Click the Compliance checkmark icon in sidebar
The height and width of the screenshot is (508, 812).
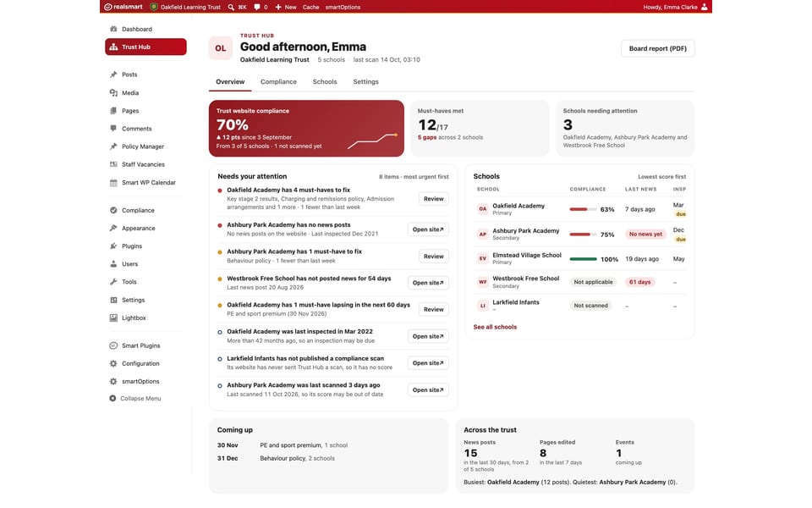[x=113, y=211]
